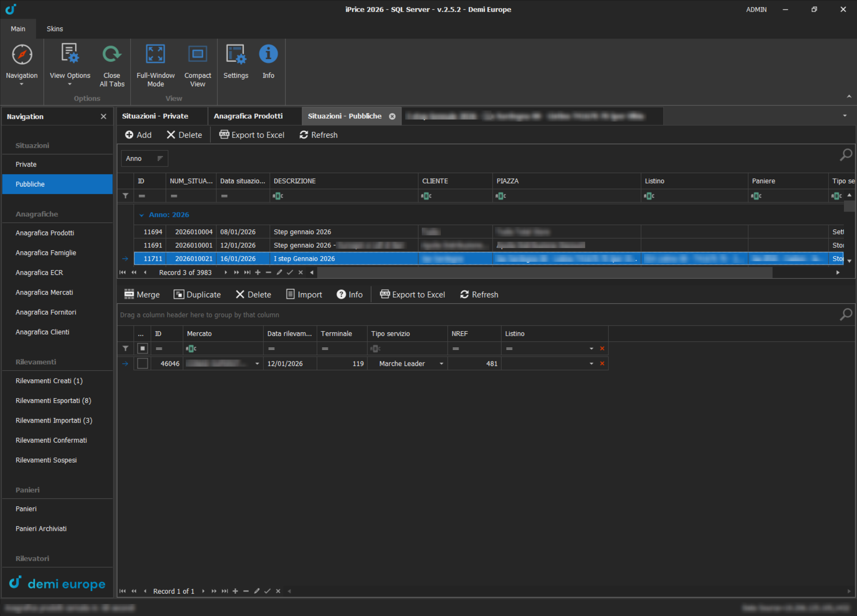
Task: Close the Situazioni - Pubbliche tab
Action: tap(392, 117)
